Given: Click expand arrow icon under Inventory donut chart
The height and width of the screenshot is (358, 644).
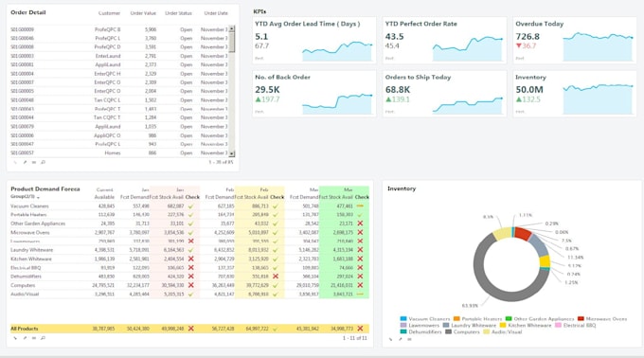Looking at the screenshot, I should point(390,339).
